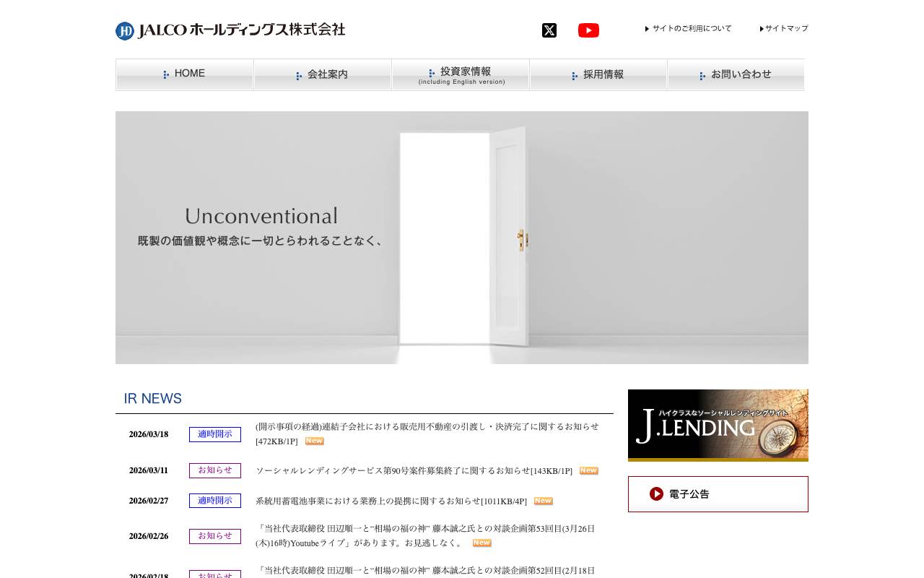Open the J.LENDING banner
The width and height of the screenshot is (924, 578).
point(718,425)
